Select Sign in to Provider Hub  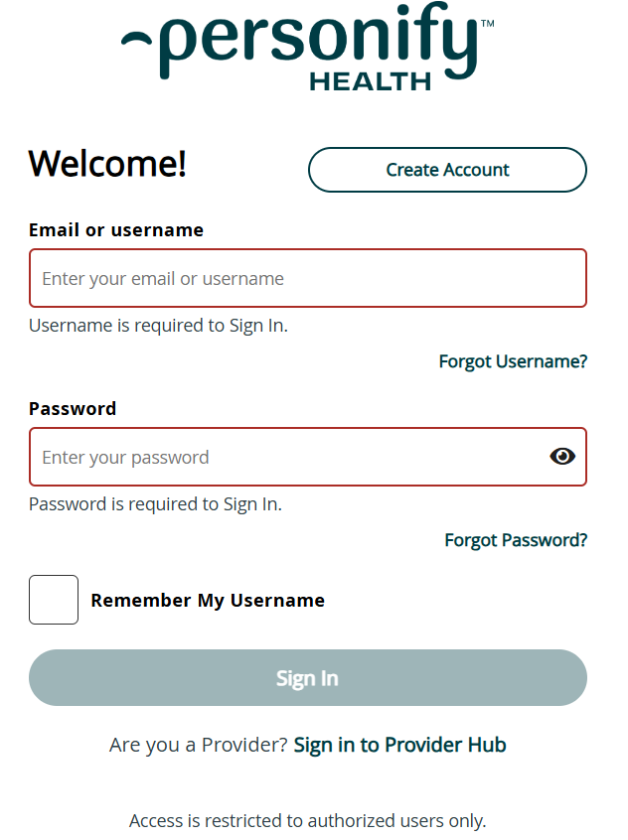click(400, 744)
